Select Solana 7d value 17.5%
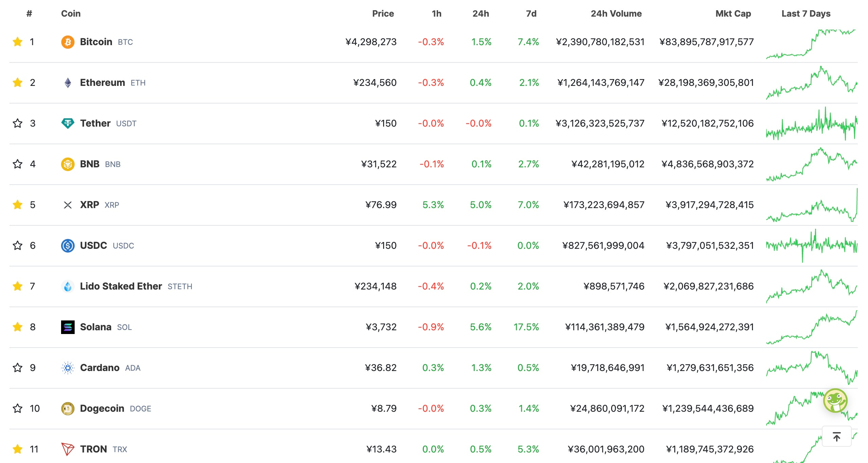The width and height of the screenshot is (868, 463). pyautogui.click(x=526, y=327)
